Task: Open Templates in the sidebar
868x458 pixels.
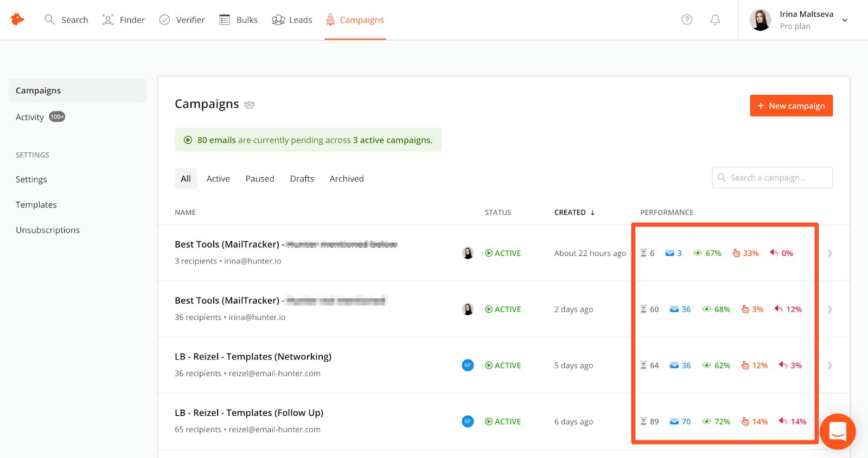Action: click(x=36, y=204)
